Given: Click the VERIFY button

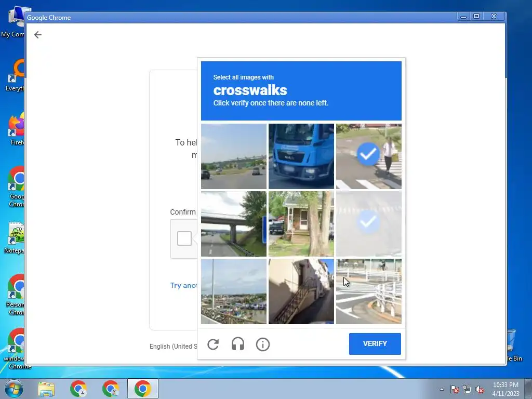Looking at the screenshot, I should point(375,344).
